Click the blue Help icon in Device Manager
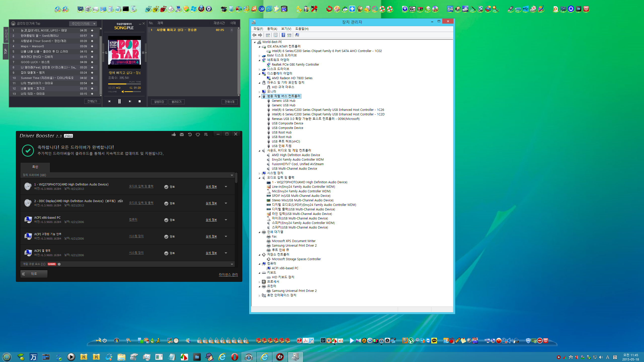Image resolution: width=644 pixels, height=362 pixels. [283, 35]
